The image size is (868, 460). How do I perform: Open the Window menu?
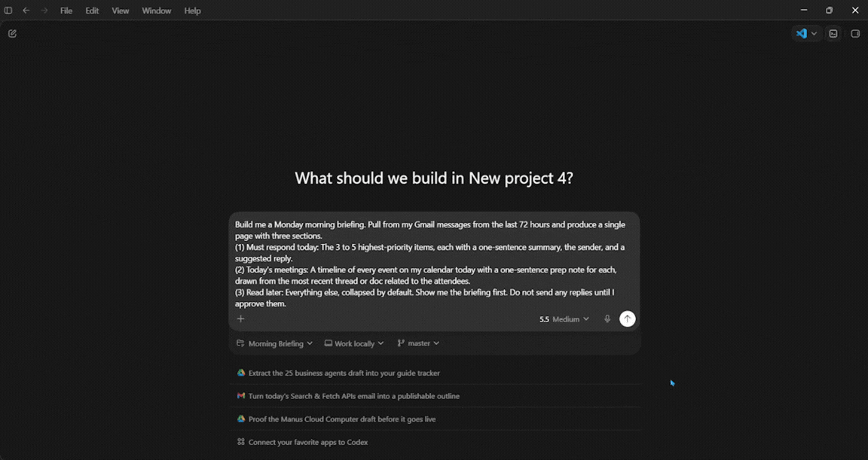[x=156, y=11]
